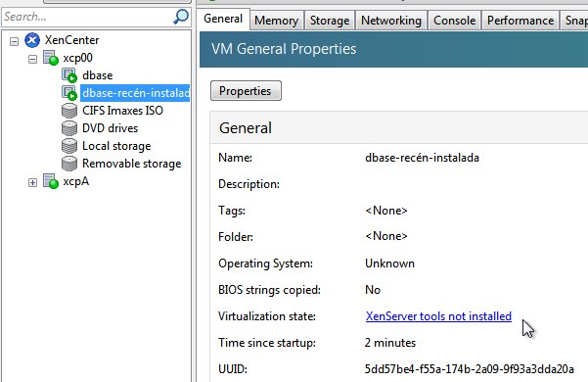Click the search magnifier icon
588x382 pixels.
coord(181,17)
